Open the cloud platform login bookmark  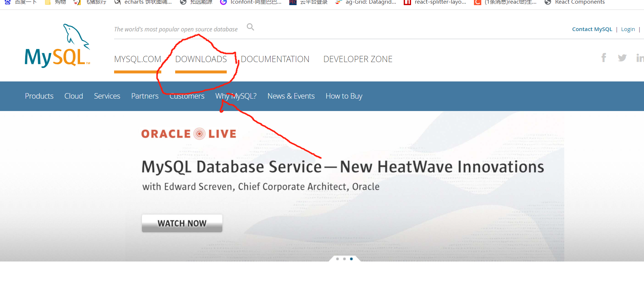(308, 2)
